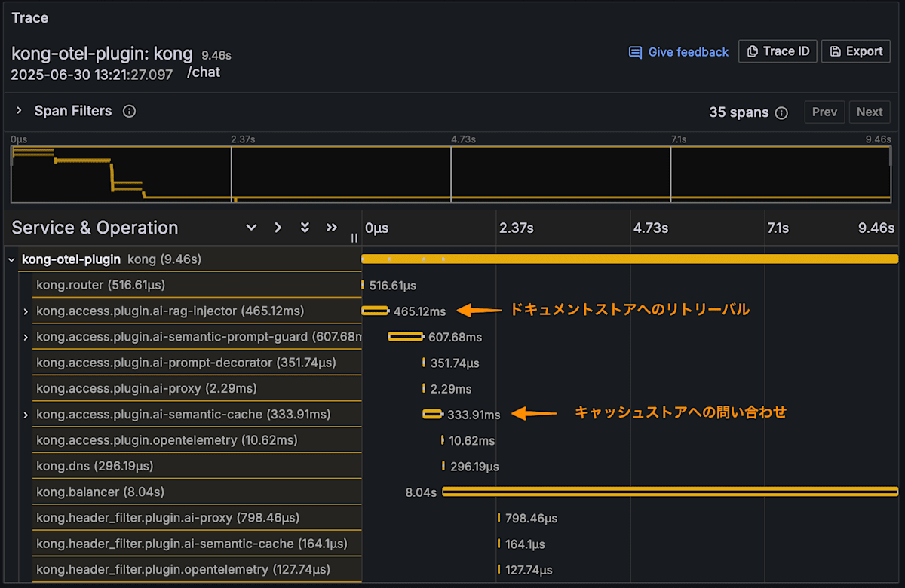Viewport: 905px width, 588px height.
Task: Click the 351.74µs prompt-decorator duration label
Action: tap(455, 363)
